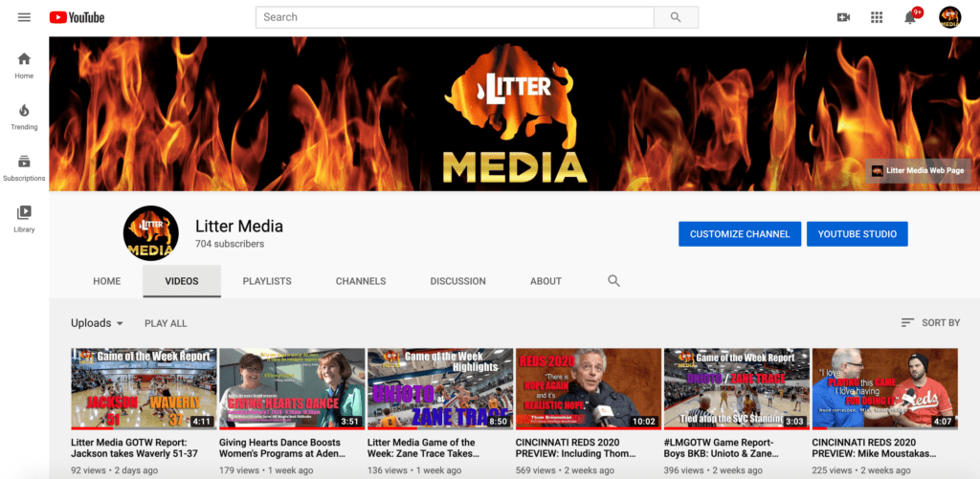Click the Customize Channel button

pos(740,234)
